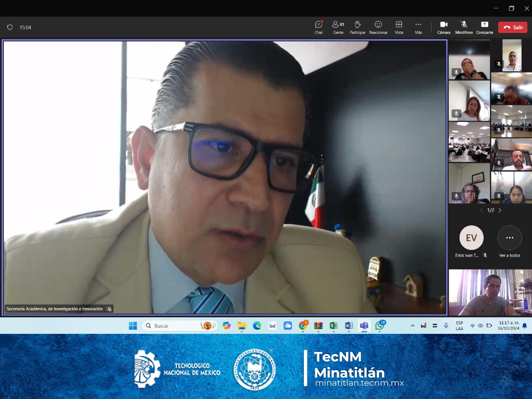Click the shield security icon
Screen dimensions: 532x399
point(10,27)
